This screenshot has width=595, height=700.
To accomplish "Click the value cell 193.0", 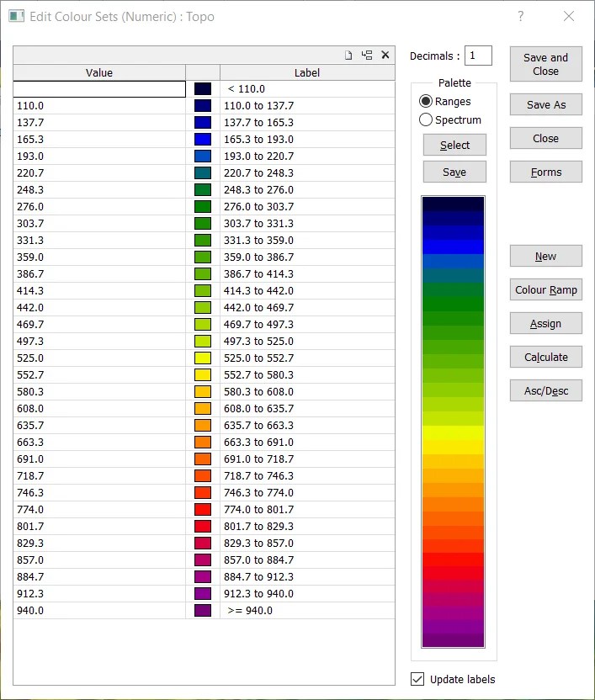I will click(x=99, y=156).
